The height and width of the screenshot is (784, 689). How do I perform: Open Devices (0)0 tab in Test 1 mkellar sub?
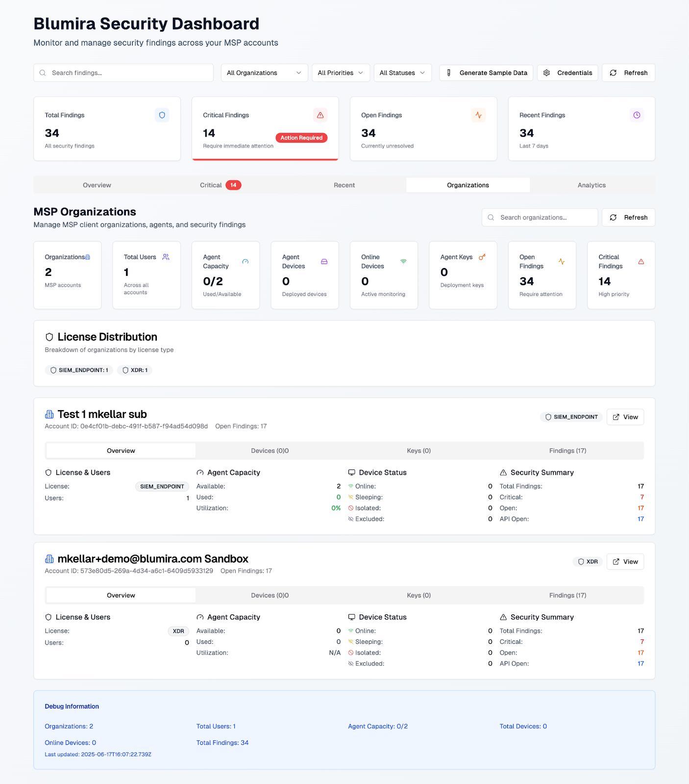(x=270, y=451)
